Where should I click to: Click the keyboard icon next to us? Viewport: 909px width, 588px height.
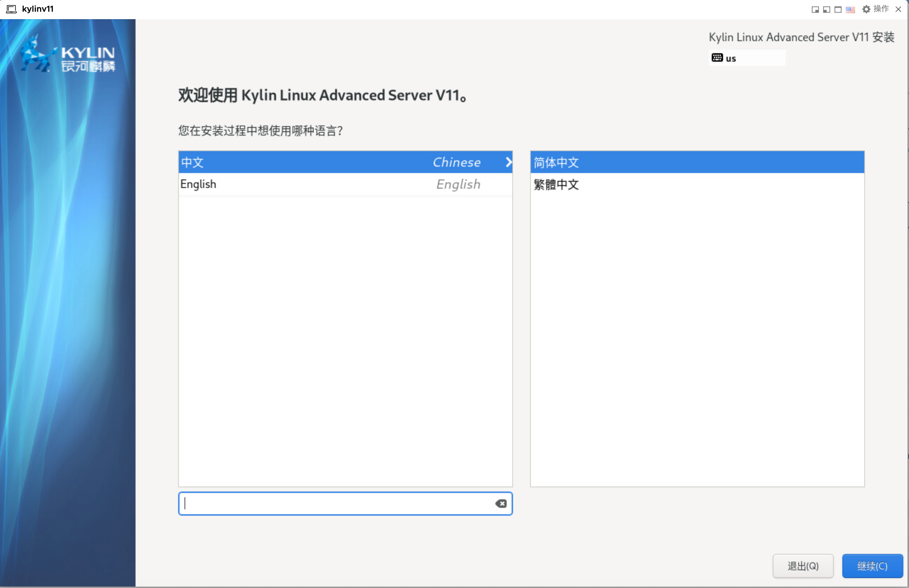[x=717, y=58]
